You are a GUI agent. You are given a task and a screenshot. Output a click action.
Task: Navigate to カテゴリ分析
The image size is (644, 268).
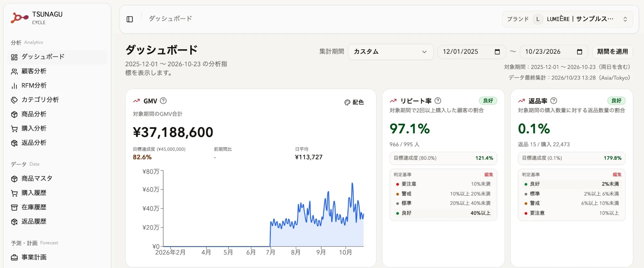[x=57, y=100]
